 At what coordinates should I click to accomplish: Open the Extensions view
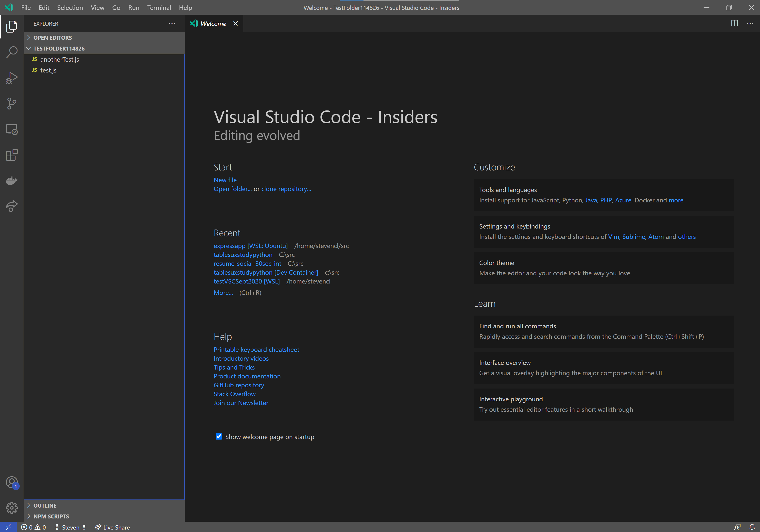(x=12, y=155)
